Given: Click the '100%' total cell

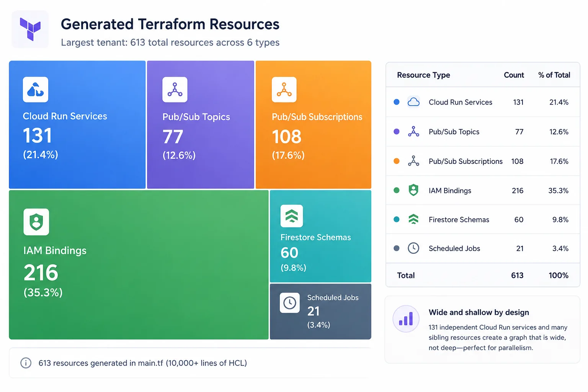Looking at the screenshot, I should click(559, 275).
